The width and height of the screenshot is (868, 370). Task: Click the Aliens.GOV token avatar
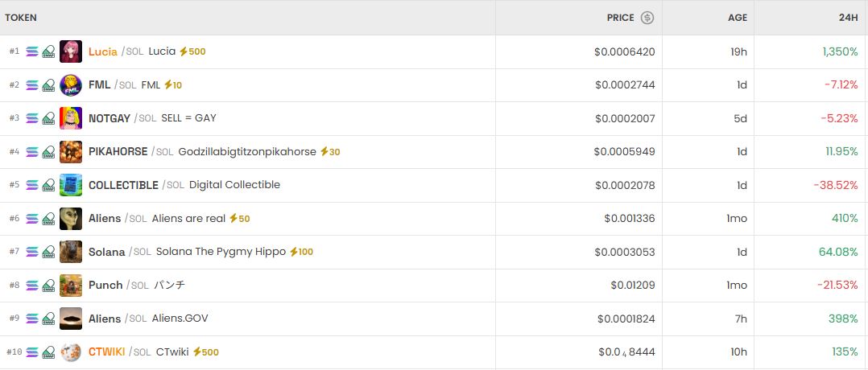click(71, 319)
